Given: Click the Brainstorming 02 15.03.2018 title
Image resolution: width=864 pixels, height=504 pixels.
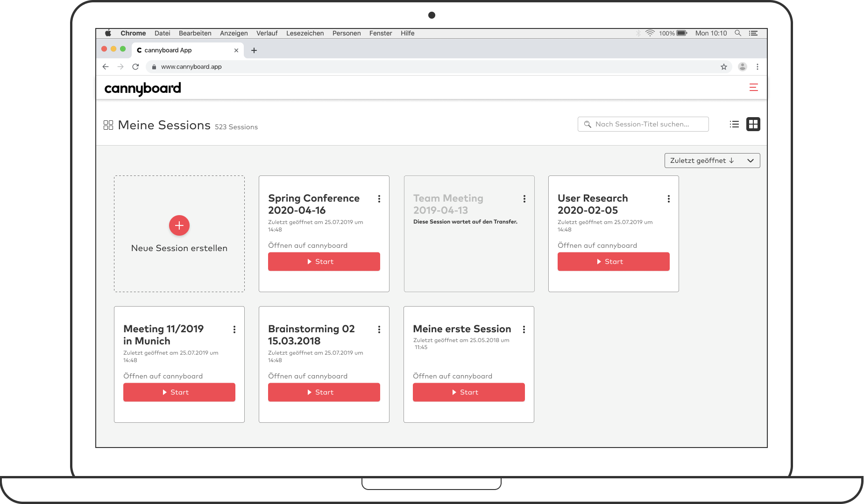Looking at the screenshot, I should click(x=312, y=335).
